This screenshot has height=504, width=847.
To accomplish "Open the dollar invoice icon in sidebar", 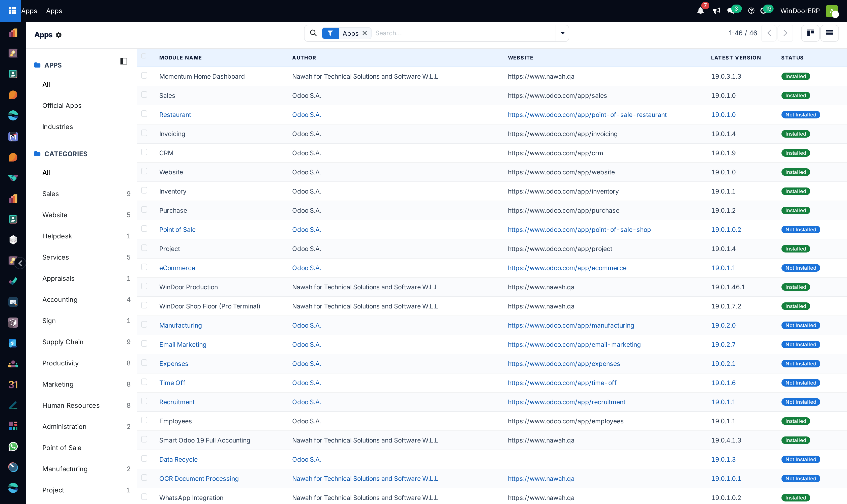I will [x=13, y=343].
